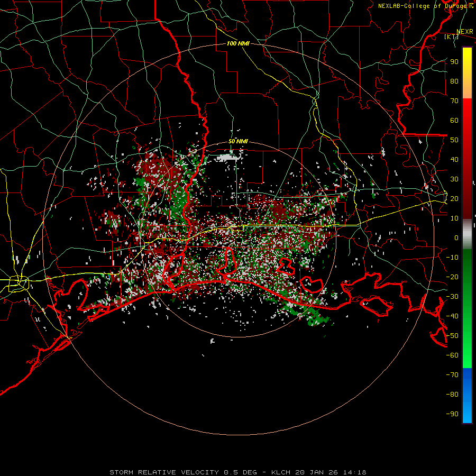Click the -70 value on velocity scale
This screenshot has height=476, width=476.
coord(452,375)
